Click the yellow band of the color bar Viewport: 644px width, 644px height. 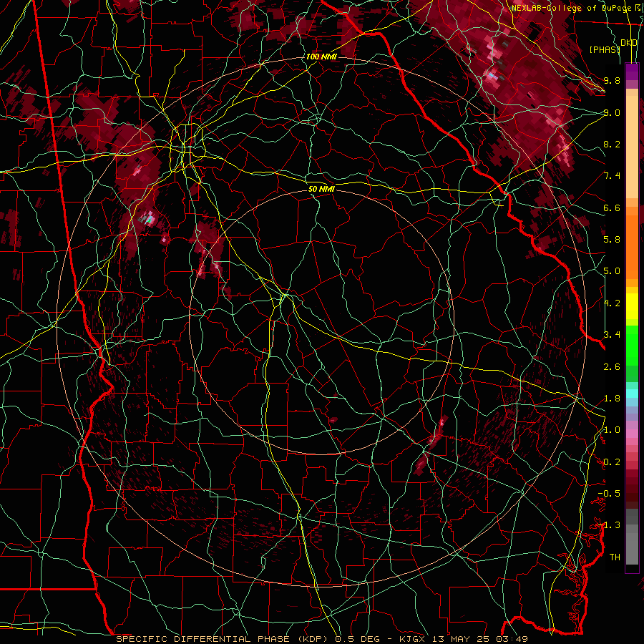pyautogui.click(x=632, y=306)
